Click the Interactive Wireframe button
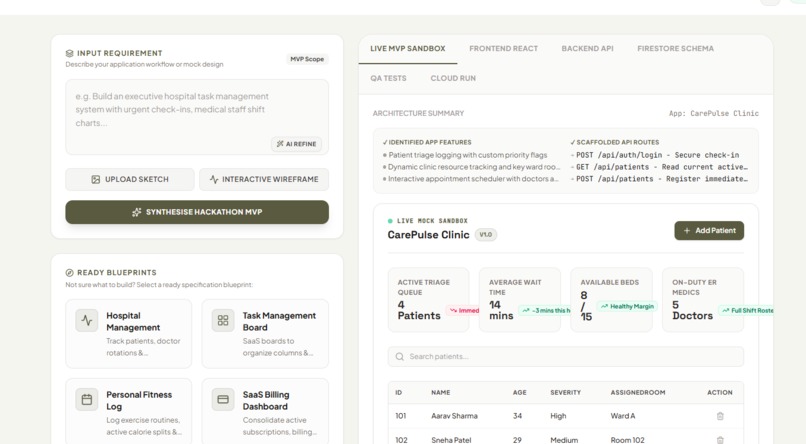This screenshot has height=444, width=806. [x=264, y=179]
